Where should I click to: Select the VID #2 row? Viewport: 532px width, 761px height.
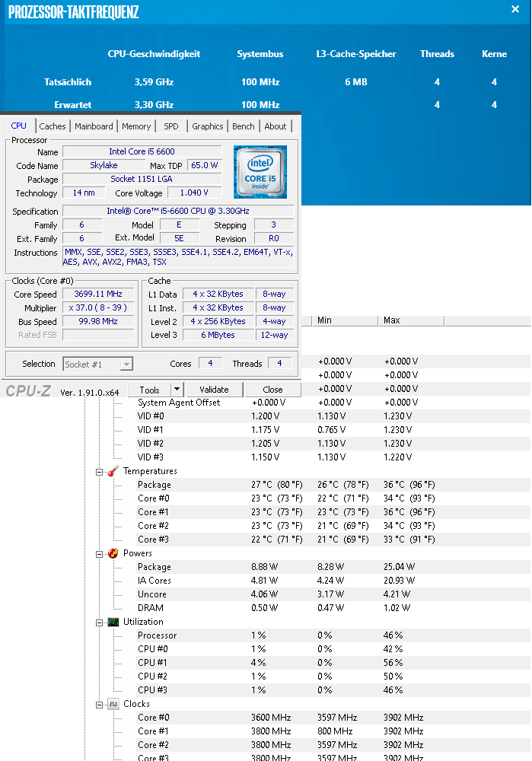coord(333,443)
